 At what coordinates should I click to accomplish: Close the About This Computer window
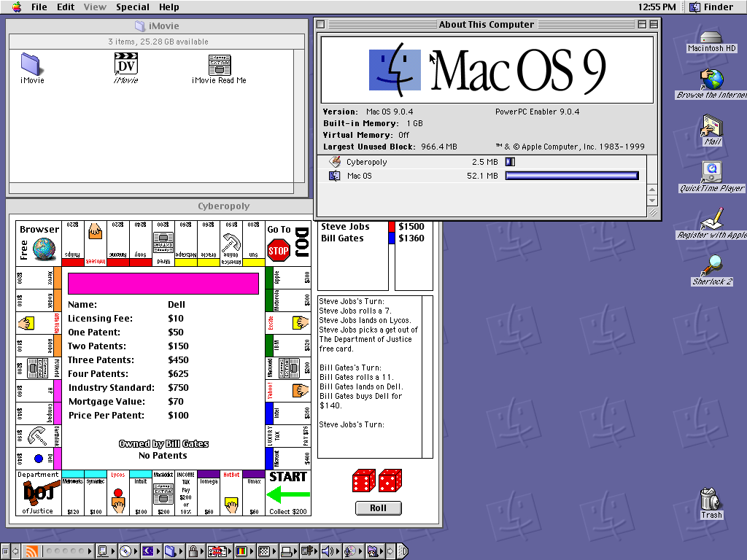(x=321, y=24)
